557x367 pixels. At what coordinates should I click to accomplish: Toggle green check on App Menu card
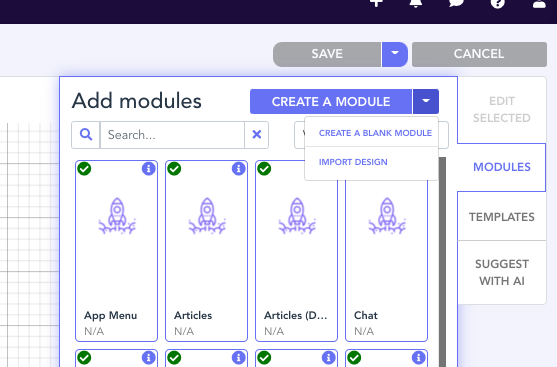[84, 168]
